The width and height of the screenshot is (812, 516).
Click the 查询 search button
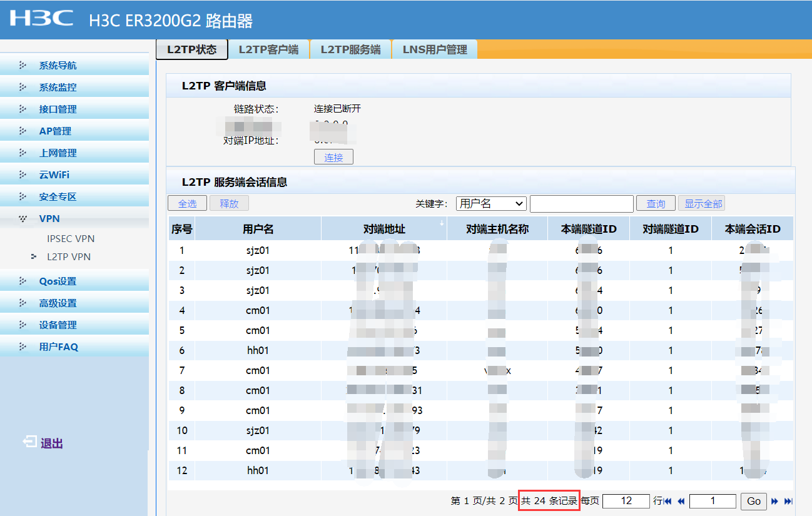pyautogui.click(x=656, y=203)
